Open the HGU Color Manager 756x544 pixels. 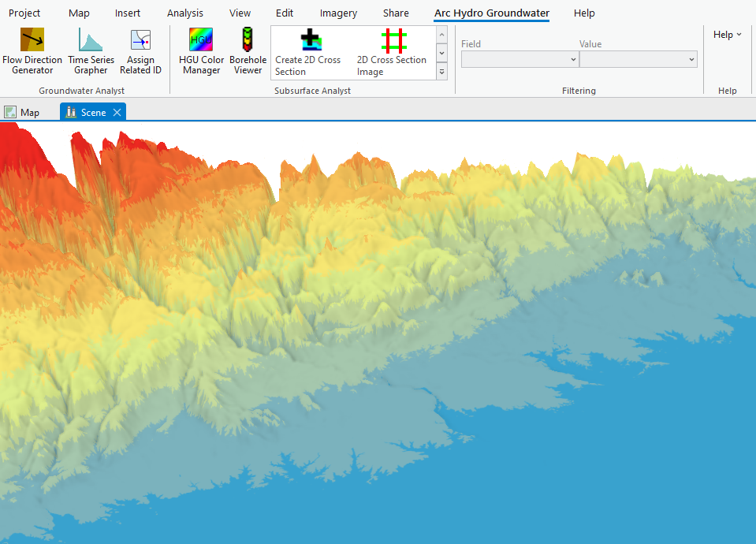[201, 52]
